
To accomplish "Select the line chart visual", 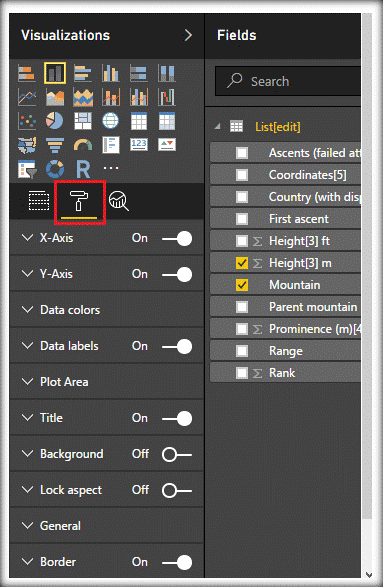I will (x=27, y=97).
